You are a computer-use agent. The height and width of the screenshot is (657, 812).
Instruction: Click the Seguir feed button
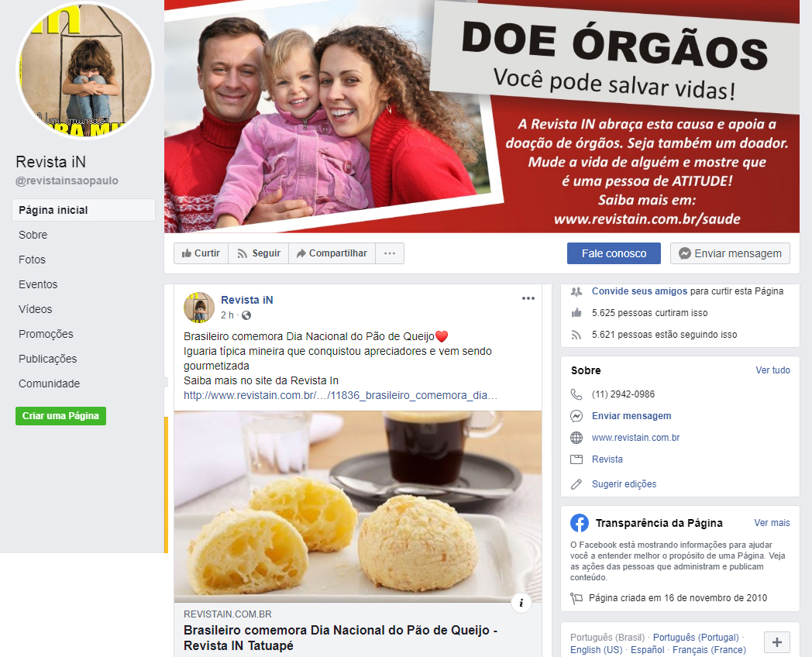(x=259, y=253)
